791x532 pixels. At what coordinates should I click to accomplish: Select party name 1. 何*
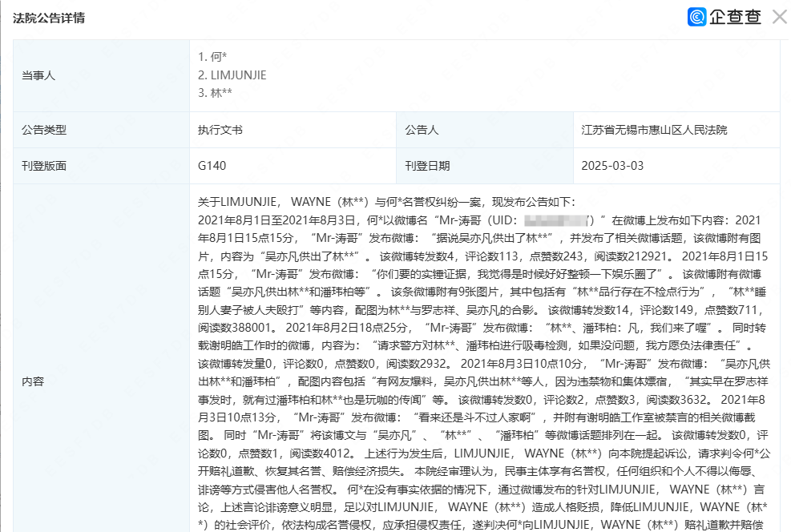[212, 56]
